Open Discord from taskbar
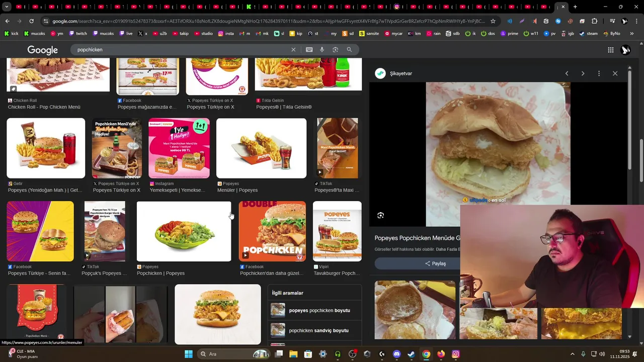Image resolution: width=644 pixels, height=362 pixels. point(396,354)
